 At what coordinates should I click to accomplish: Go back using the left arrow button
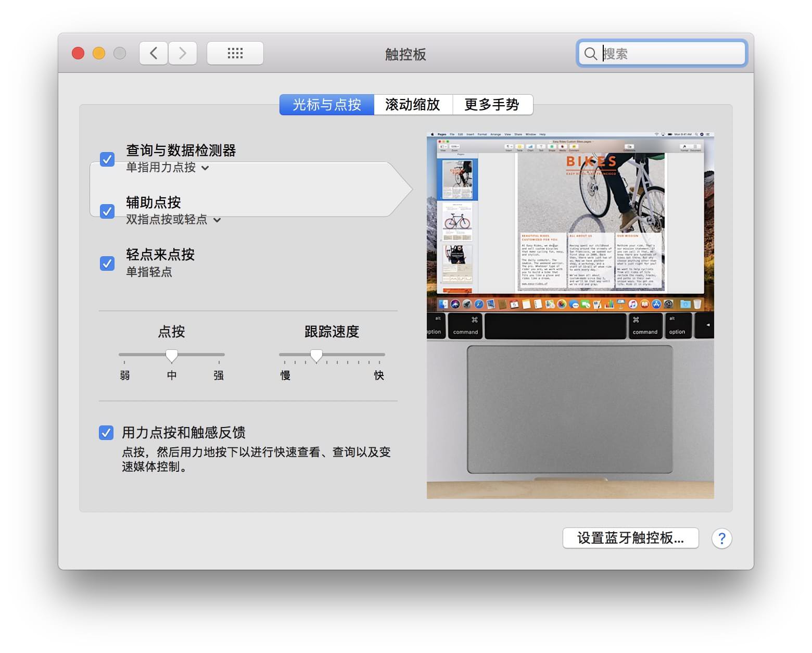click(x=154, y=53)
